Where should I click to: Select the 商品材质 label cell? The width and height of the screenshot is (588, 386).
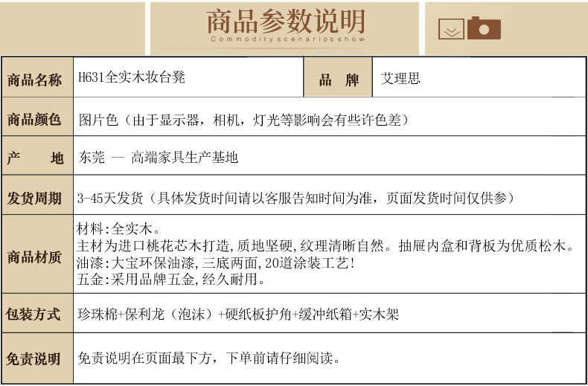[37, 254]
